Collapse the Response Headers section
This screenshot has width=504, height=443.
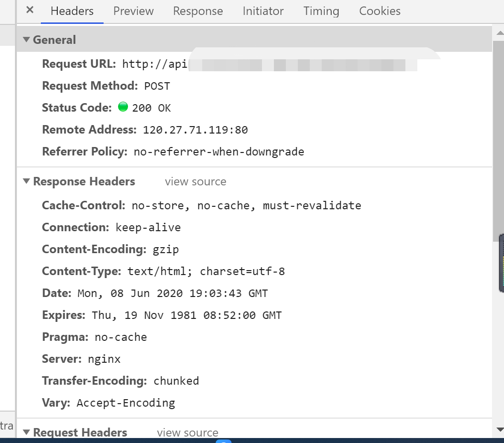pyautogui.click(x=26, y=181)
